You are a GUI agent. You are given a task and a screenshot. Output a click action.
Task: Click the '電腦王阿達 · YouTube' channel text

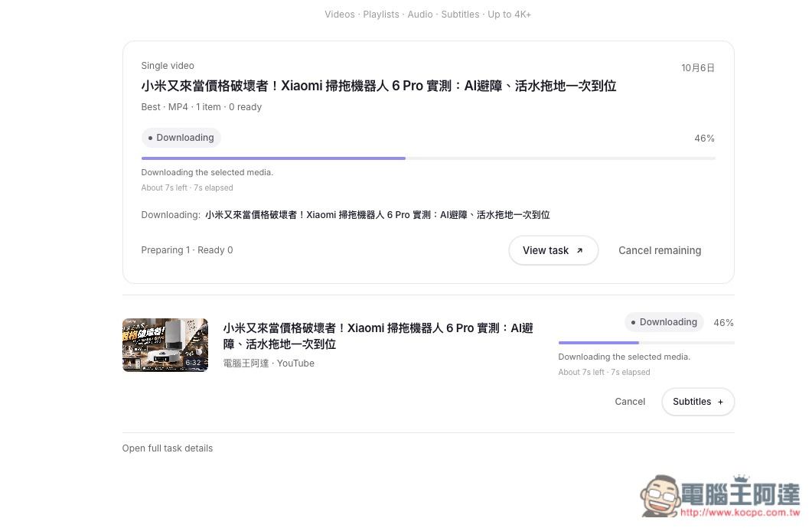(269, 363)
